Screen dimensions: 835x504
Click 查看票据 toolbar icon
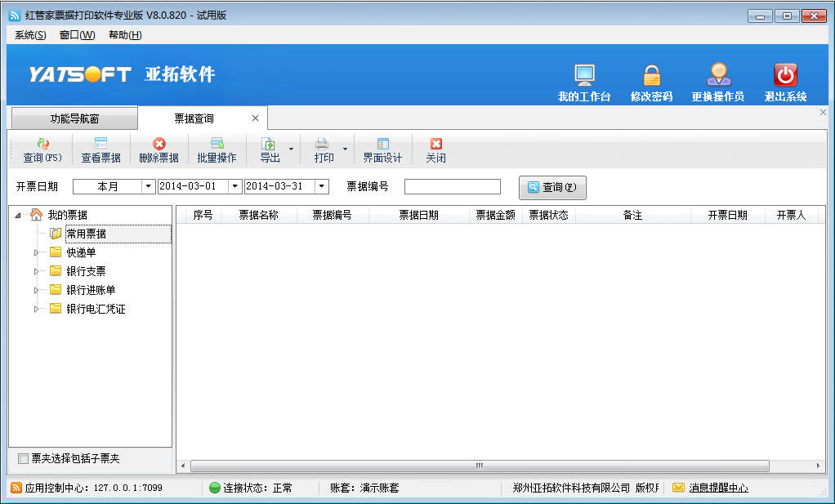[100, 144]
